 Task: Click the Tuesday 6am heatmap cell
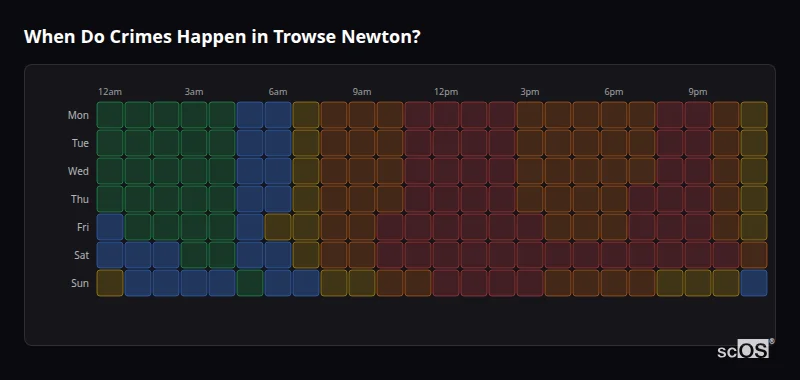278,143
